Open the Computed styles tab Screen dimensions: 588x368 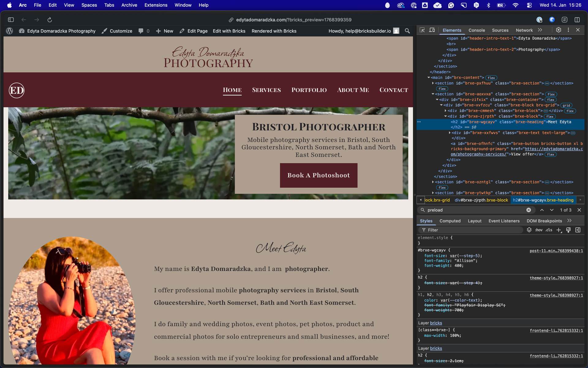[x=450, y=221]
